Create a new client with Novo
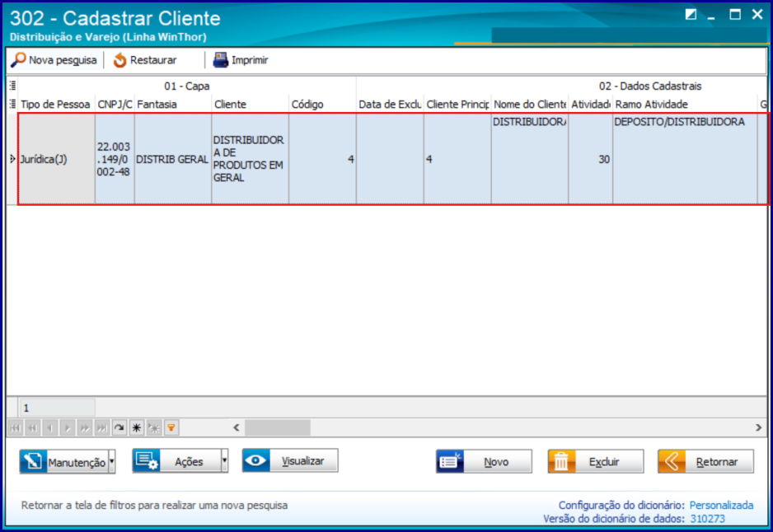 484,461
